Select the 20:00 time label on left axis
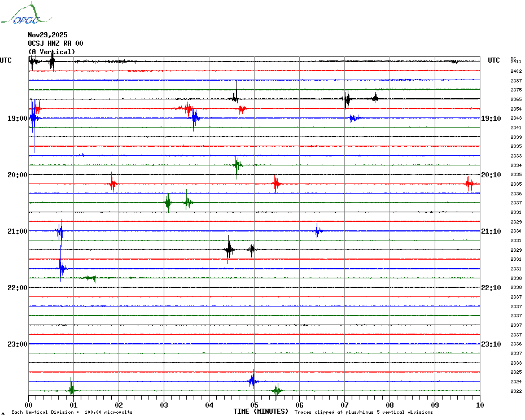The height and width of the screenshot is (420, 525). pyautogui.click(x=17, y=175)
